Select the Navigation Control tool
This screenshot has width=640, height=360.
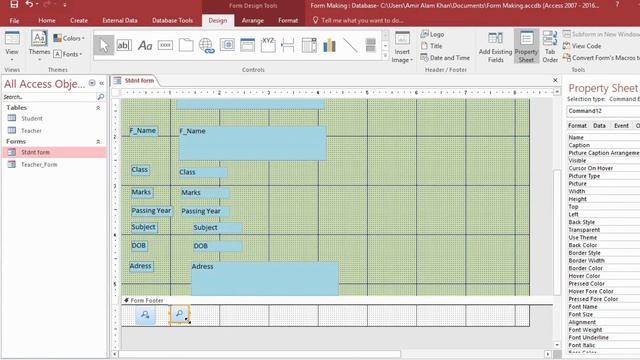click(x=247, y=45)
